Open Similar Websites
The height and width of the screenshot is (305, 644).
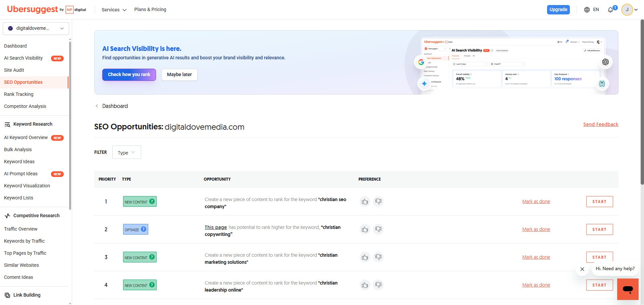(21, 265)
